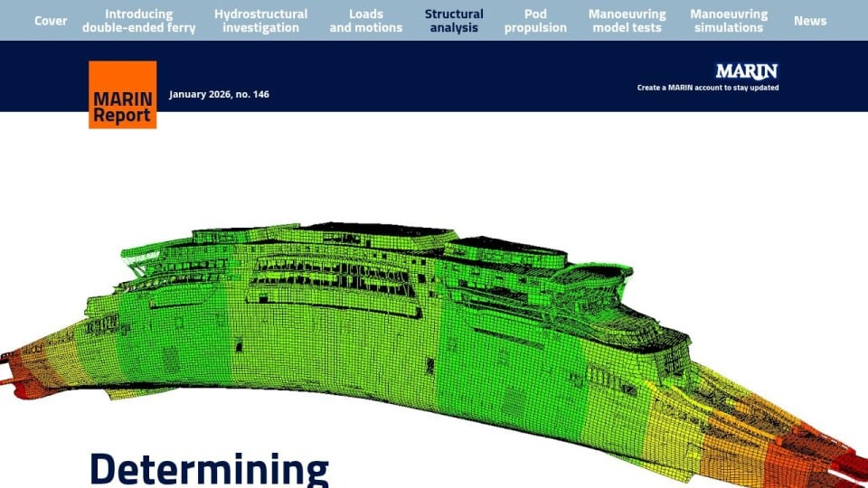Go to Introducing double-ended ferry article

click(x=138, y=21)
